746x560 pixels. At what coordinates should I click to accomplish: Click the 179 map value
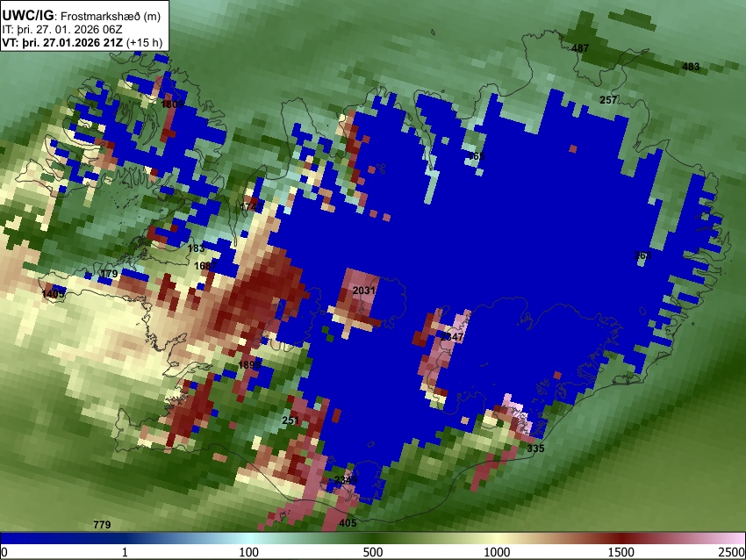click(x=109, y=274)
